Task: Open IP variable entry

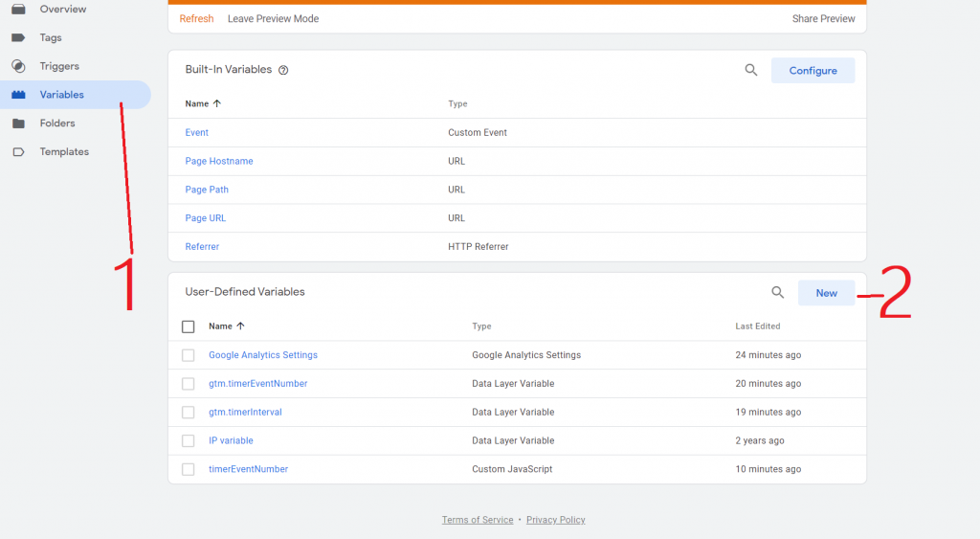Action: [231, 440]
